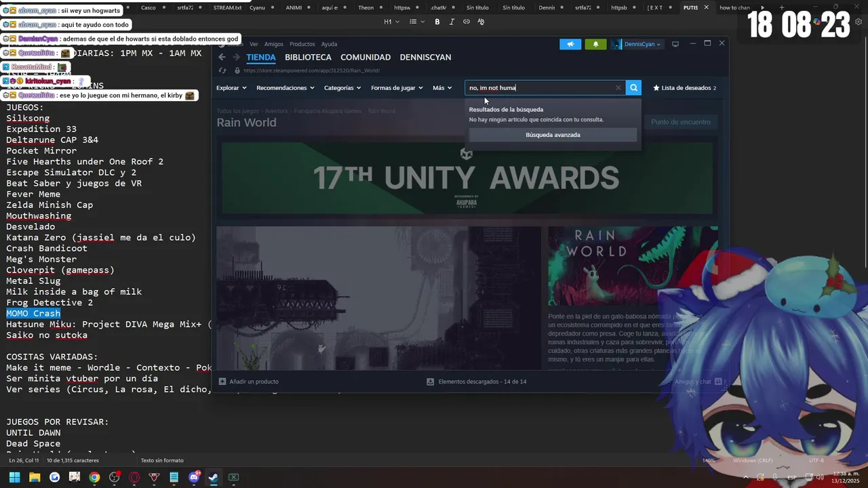Switch to the Casco Notepad tab
Image resolution: width=868 pixels, height=488 pixels.
148,7
